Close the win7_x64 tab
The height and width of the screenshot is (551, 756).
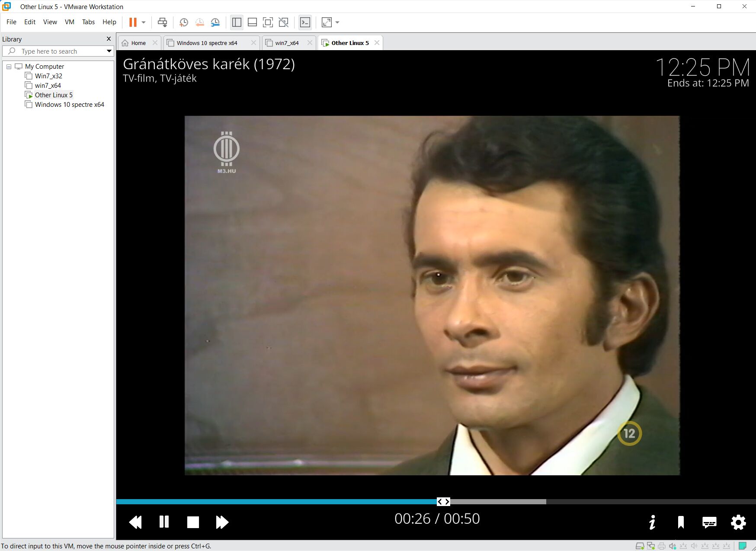point(310,43)
